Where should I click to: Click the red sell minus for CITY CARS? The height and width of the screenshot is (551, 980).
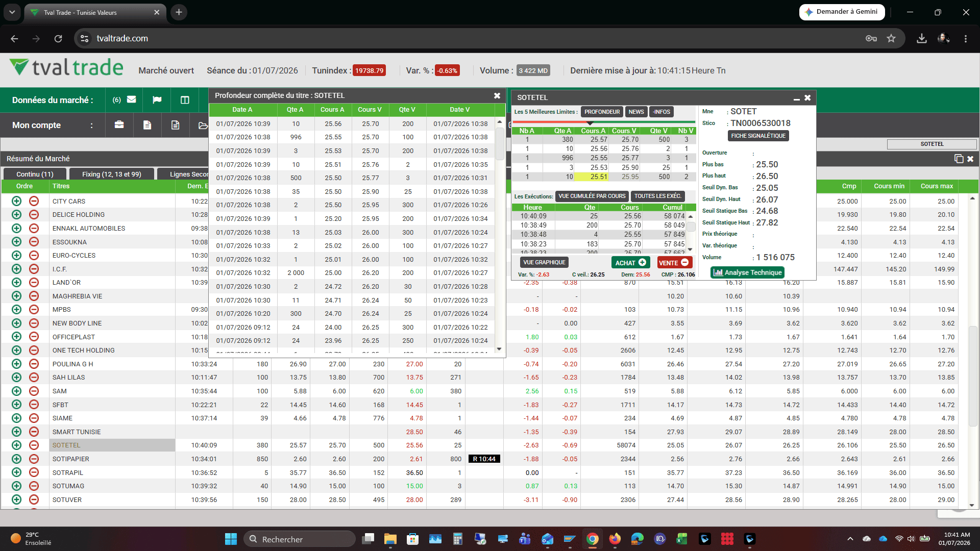pos(34,201)
